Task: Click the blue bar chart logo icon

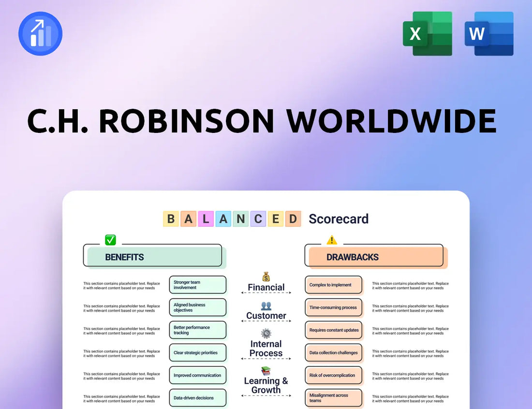Action: click(x=40, y=33)
